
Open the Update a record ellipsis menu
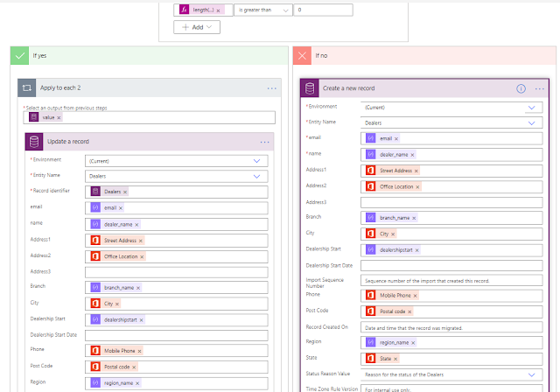pyautogui.click(x=264, y=142)
